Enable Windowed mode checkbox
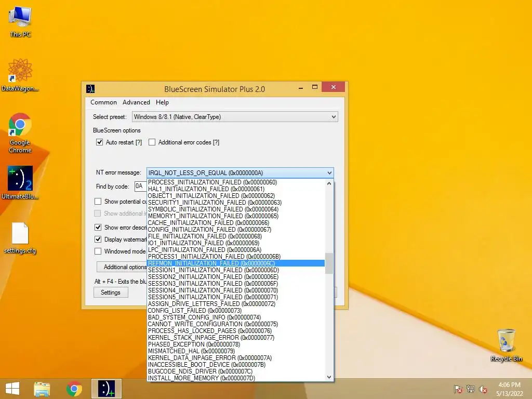 pos(98,251)
